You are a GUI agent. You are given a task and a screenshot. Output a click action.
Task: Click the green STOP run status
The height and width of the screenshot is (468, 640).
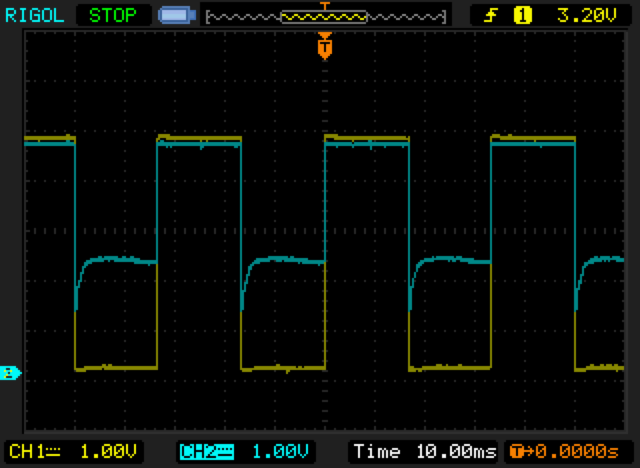(x=113, y=16)
